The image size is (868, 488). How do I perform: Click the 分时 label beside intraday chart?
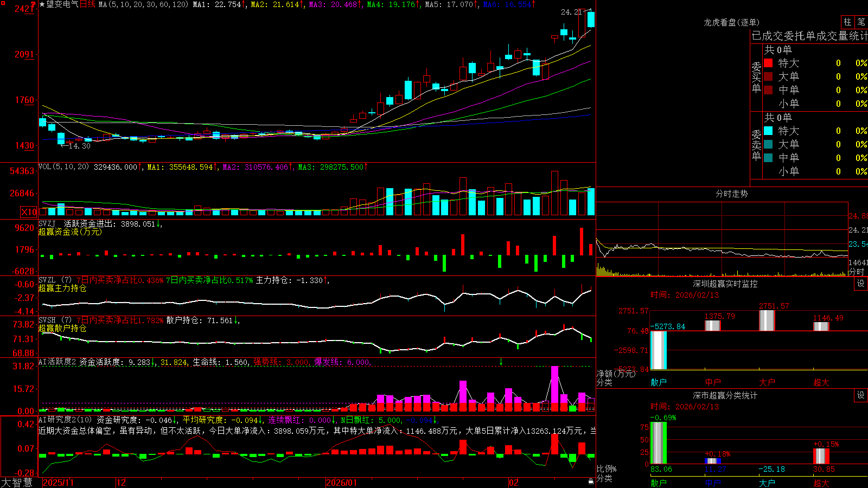pyautogui.click(x=856, y=272)
